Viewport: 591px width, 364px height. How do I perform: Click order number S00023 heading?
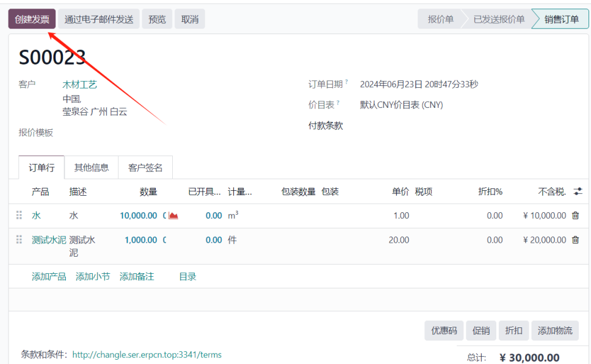[52, 57]
